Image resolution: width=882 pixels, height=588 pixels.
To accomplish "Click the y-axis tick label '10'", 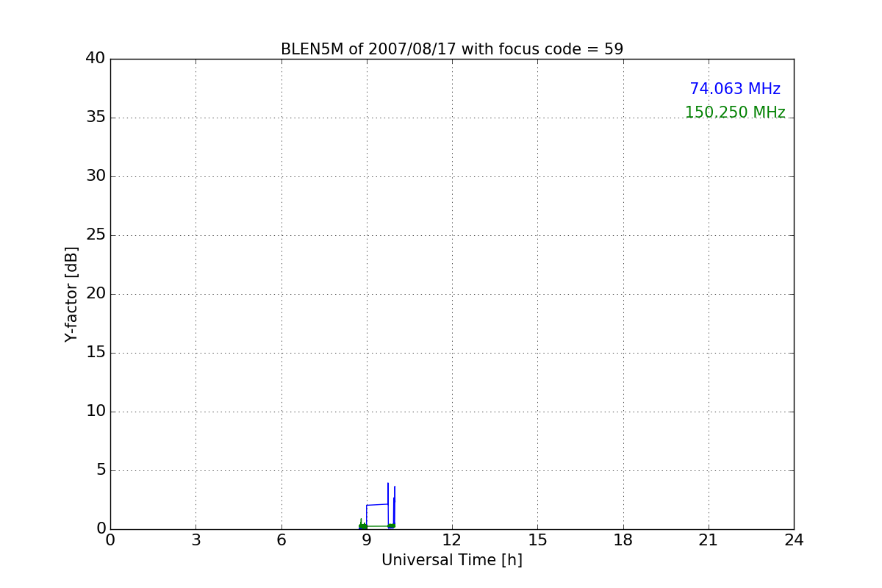I will pos(96,411).
